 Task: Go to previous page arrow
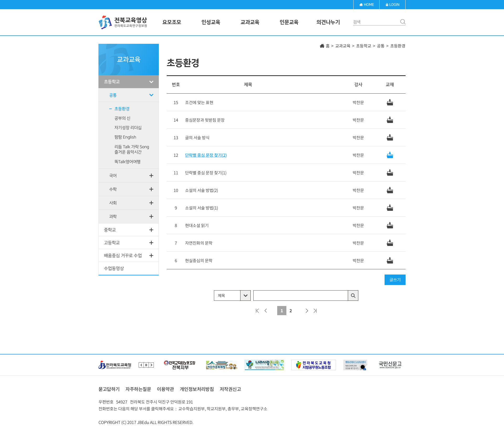tap(266, 311)
